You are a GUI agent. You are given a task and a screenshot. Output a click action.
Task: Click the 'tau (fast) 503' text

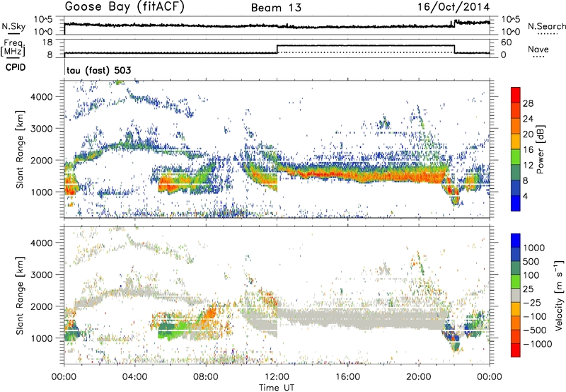pos(99,70)
